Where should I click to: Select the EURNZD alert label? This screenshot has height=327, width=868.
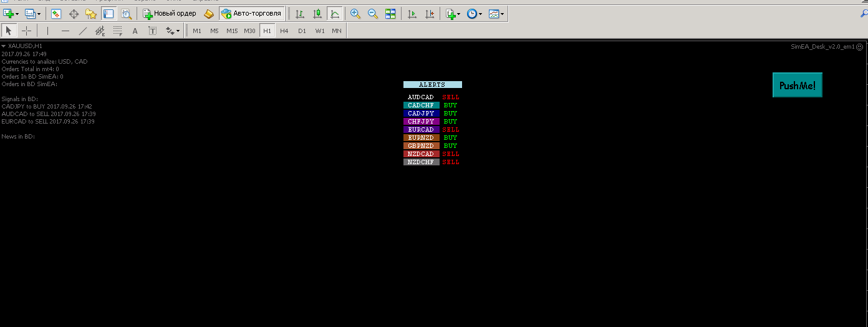421,138
